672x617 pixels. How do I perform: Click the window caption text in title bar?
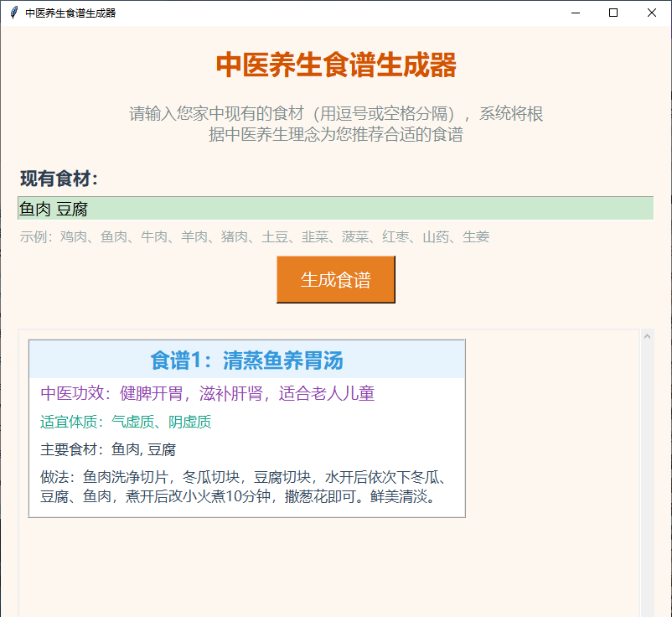[x=70, y=13]
